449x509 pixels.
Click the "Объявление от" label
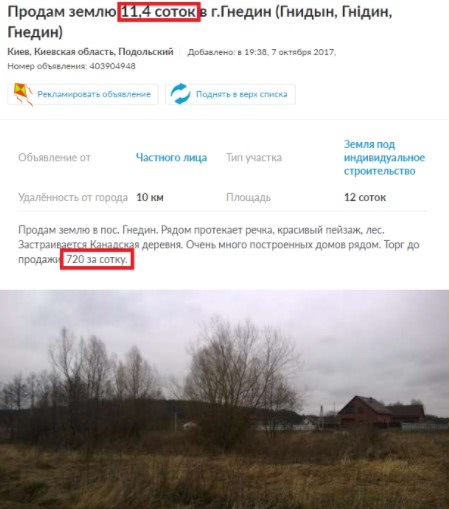pos(54,157)
